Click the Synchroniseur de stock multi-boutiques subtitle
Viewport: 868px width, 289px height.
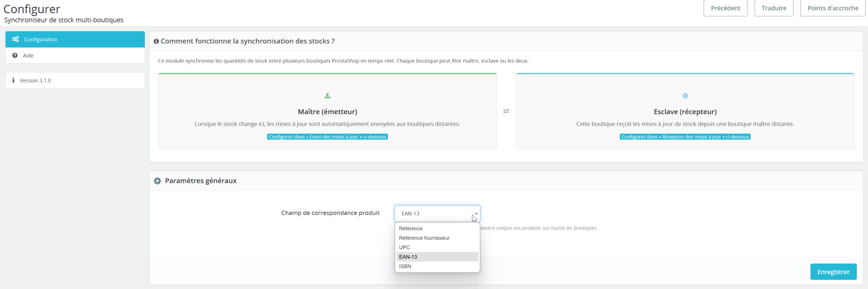tap(64, 20)
